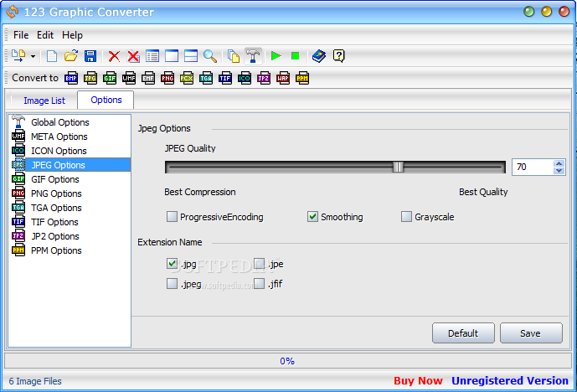Check the .jpe extension checkbox

tap(259, 264)
